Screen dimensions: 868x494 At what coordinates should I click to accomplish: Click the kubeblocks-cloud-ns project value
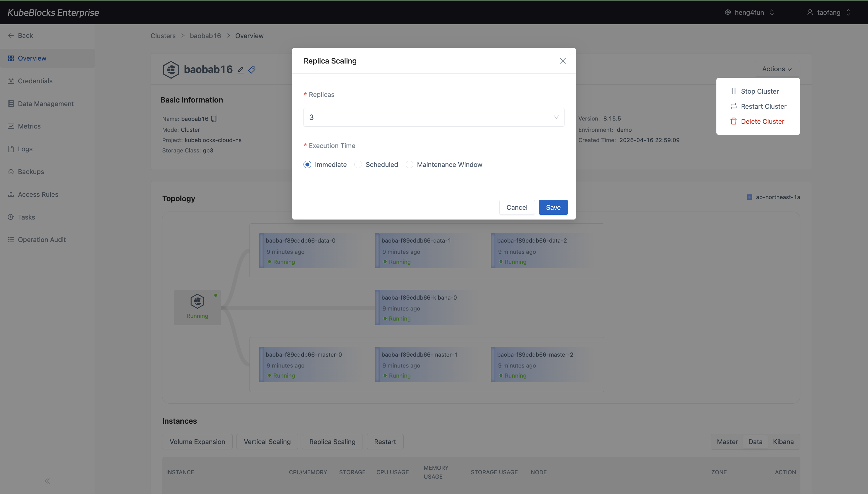click(213, 140)
